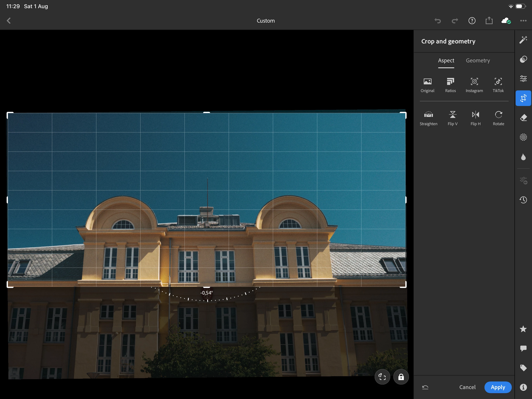Tap the 11:29 clock in status bar
Screen dimensions: 532x399
pos(13,6)
